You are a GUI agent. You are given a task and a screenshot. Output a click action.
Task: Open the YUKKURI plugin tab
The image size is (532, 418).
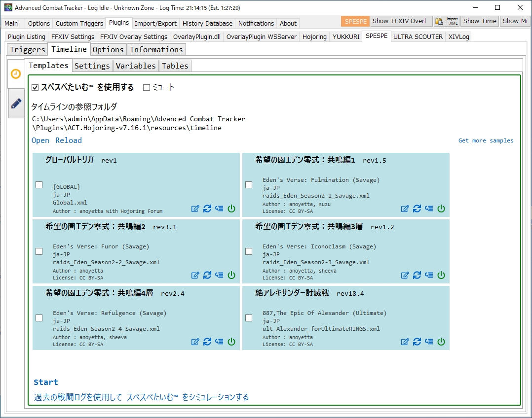(x=346, y=36)
